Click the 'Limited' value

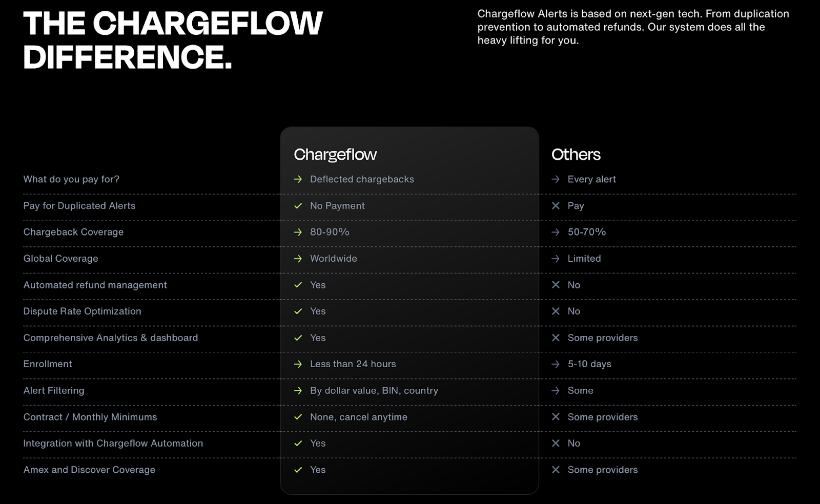pos(584,259)
